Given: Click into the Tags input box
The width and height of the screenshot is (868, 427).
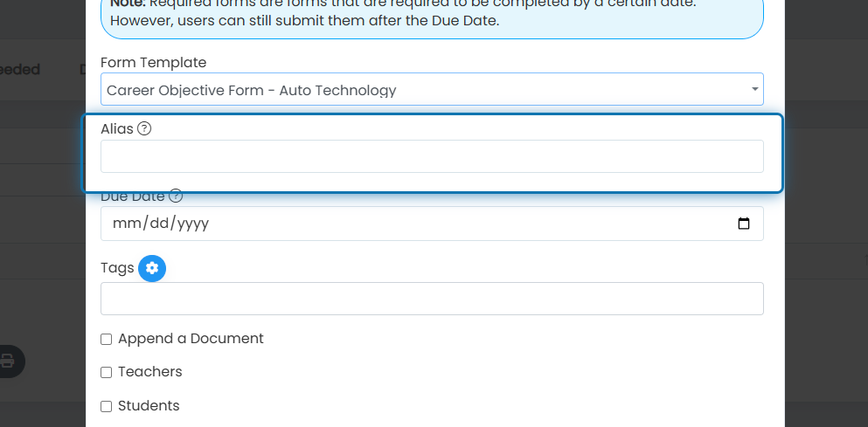Looking at the screenshot, I should [432, 299].
